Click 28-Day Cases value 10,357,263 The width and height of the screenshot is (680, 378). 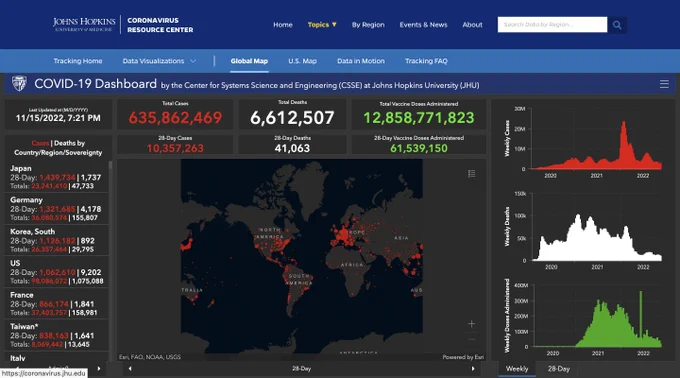tap(175, 148)
